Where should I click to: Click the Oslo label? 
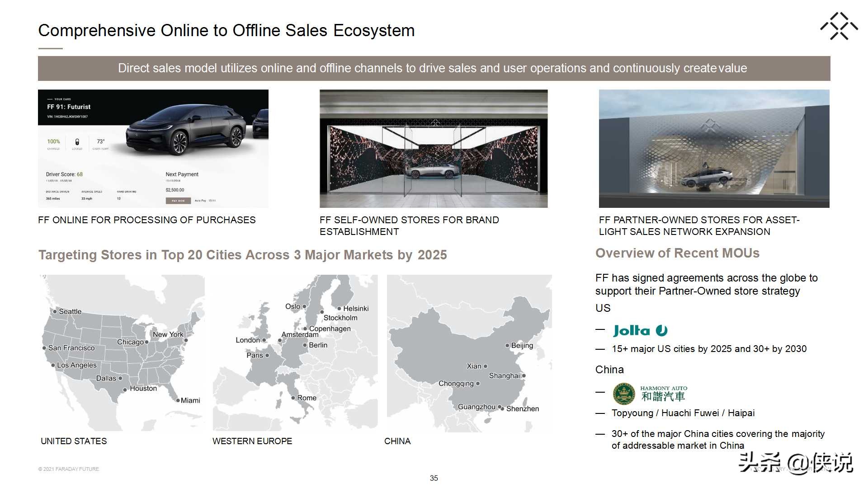click(x=292, y=306)
